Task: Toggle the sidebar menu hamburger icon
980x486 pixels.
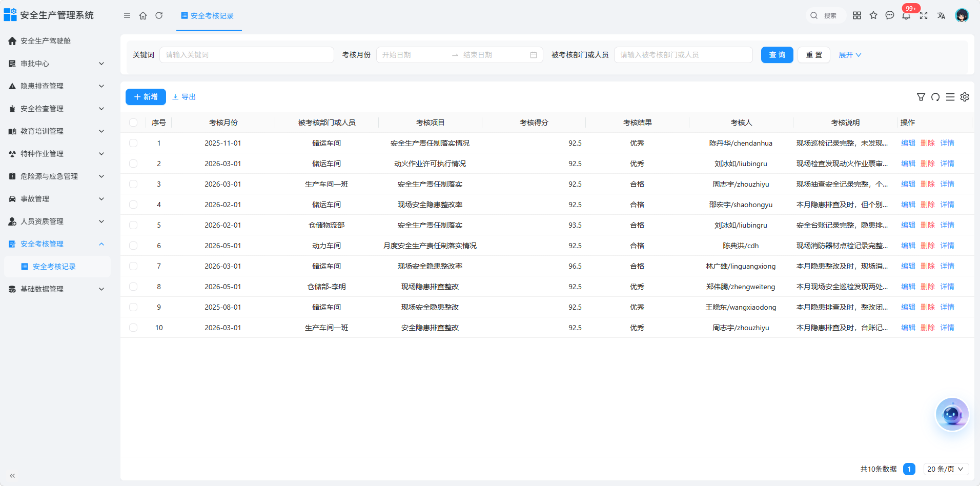Action: point(127,15)
